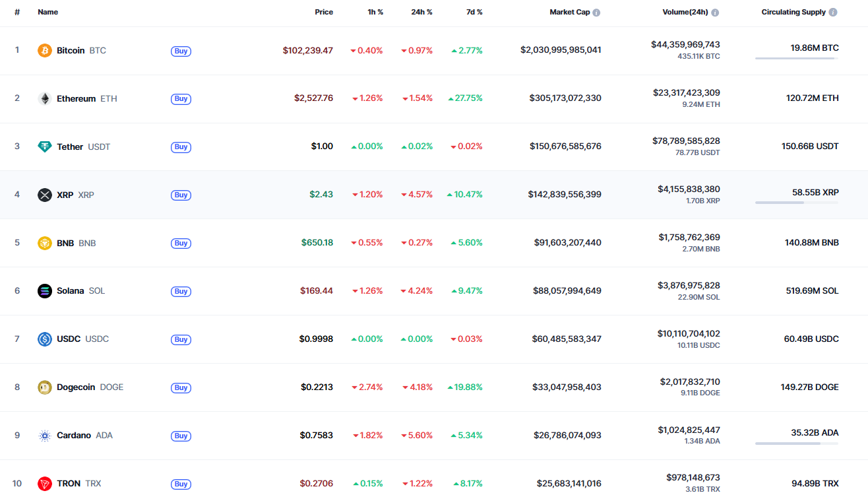Click the Tether logo icon
The height and width of the screenshot is (497, 868).
coord(45,147)
